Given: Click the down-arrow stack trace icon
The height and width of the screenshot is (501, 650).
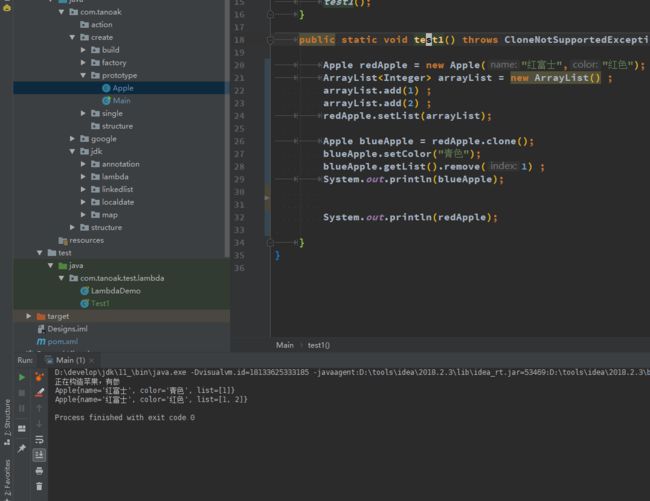Looking at the screenshot, I should click(x=39, y=424).
